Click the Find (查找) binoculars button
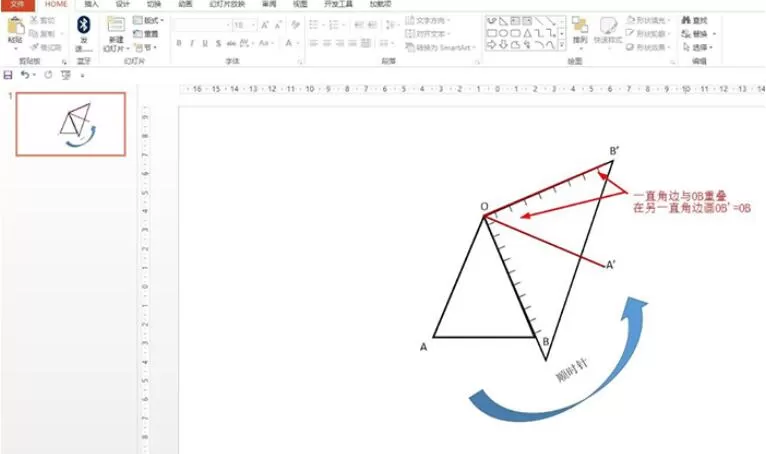The height and width of the screenshot is (454, 766). (x=694, y=21)
